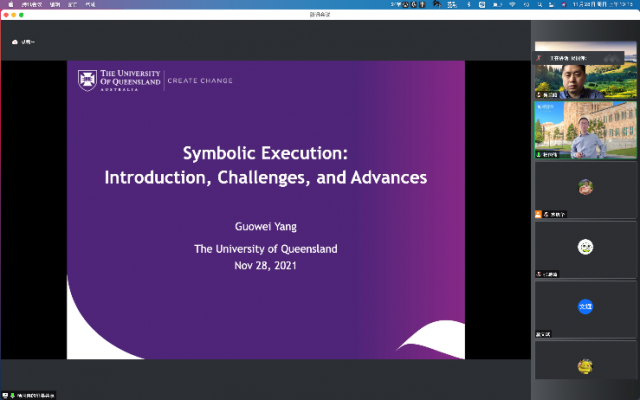The image size is (640, 400).
Task: Select the participant tile with blue circle avatar
Action: (x=585, y=306)
